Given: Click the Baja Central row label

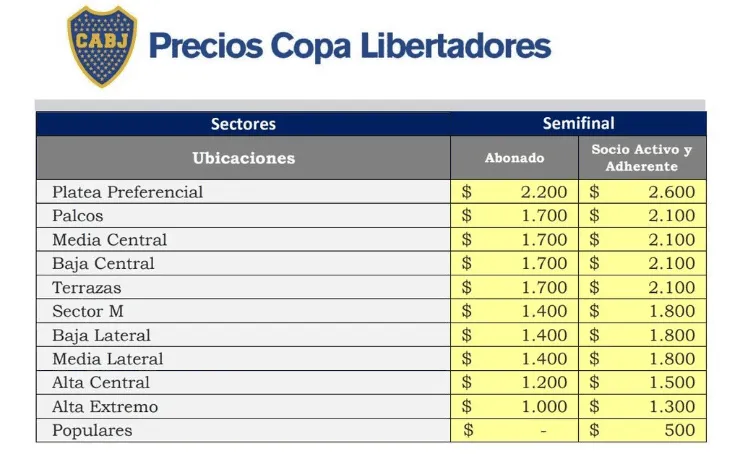Looking at the screenshot, I should coord(103,264).
